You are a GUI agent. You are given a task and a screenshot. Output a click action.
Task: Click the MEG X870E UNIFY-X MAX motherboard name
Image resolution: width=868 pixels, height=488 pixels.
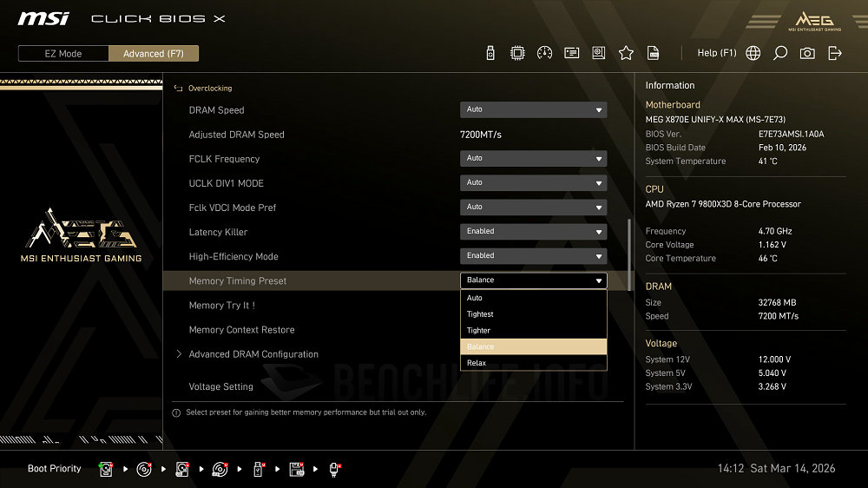[715, 120]
